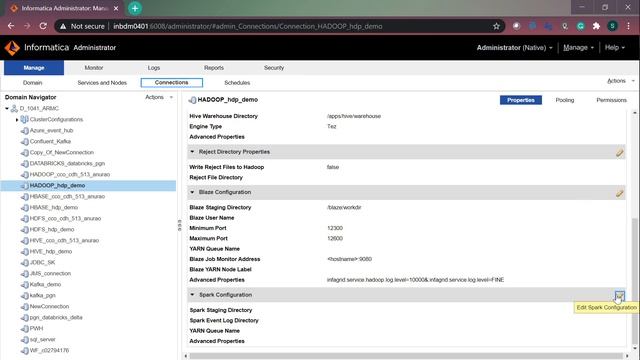Open Domain Navigator Actions dropdown
640x360 pixels.
point(159,97)
